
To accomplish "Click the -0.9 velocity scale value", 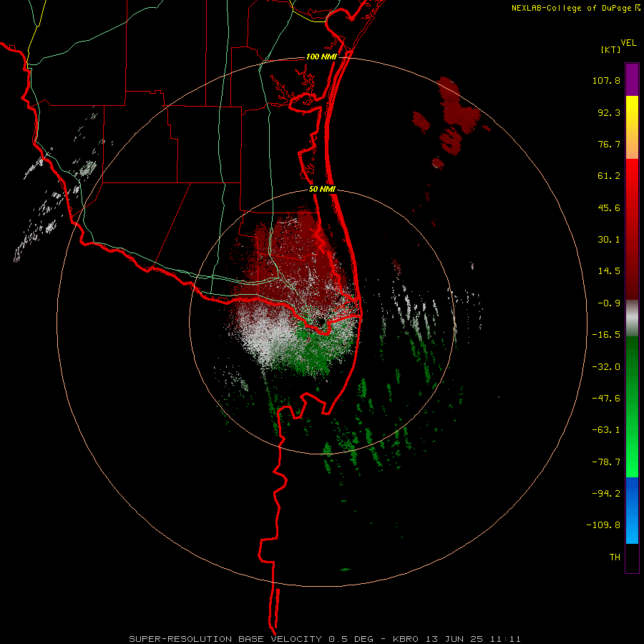I will point(609,303).
